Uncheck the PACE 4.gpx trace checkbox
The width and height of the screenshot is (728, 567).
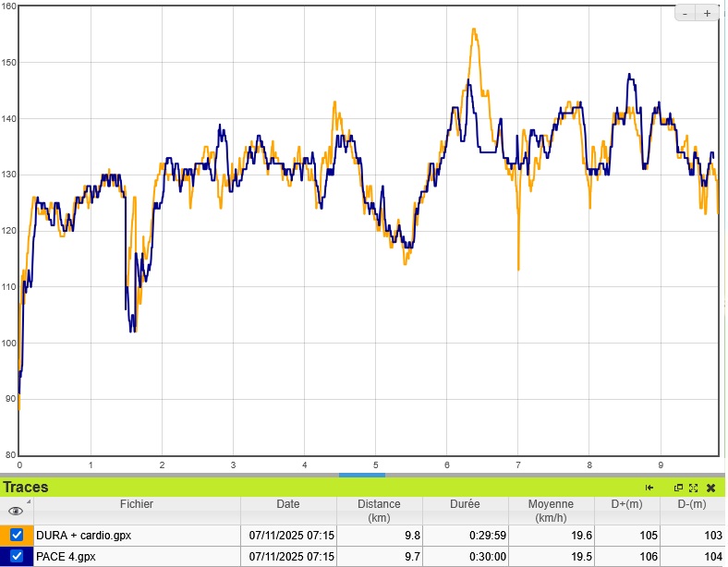coord(17,556)
